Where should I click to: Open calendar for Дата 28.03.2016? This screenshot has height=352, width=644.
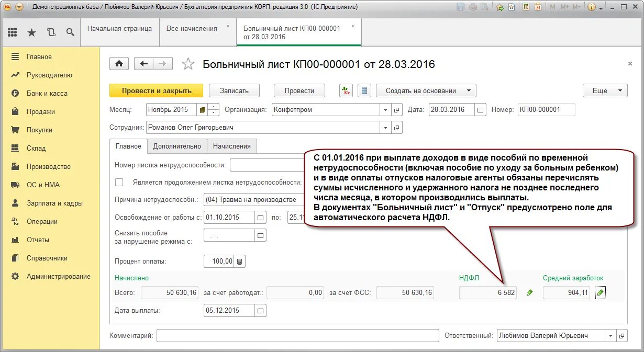click(x=481, y=110)
